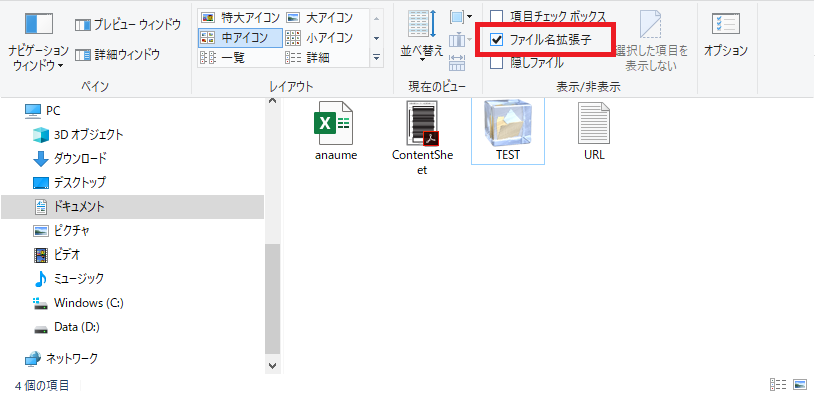
Task: Select the anaume Excel file
Action: tap(336, 131)
